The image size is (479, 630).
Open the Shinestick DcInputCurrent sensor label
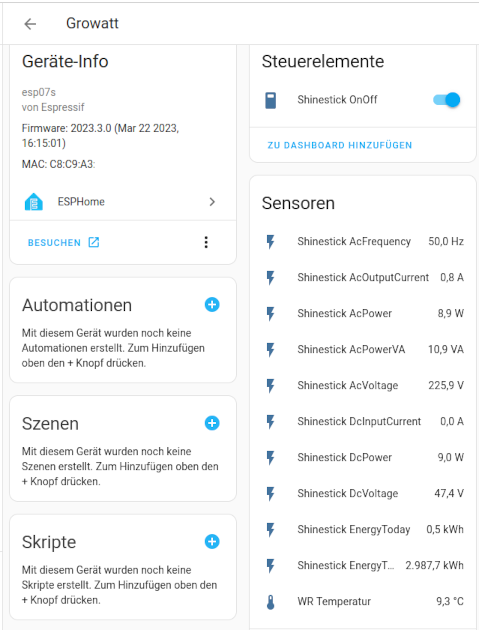coord(359,421)
